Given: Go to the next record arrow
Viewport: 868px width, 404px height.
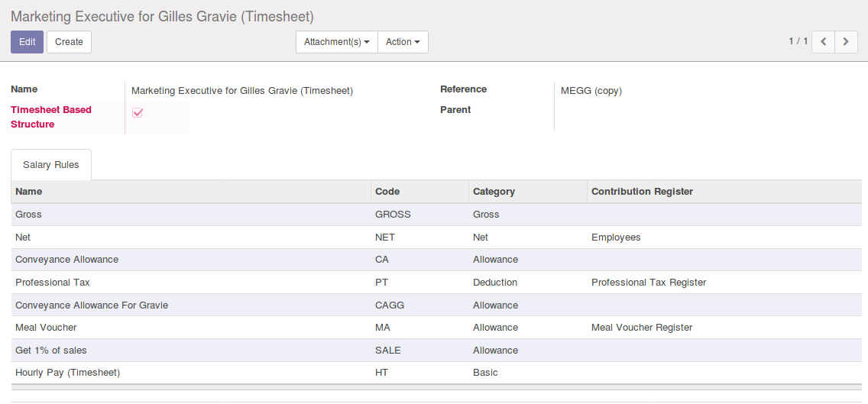Looking at the screenshot, I should [x=845, y=42].
